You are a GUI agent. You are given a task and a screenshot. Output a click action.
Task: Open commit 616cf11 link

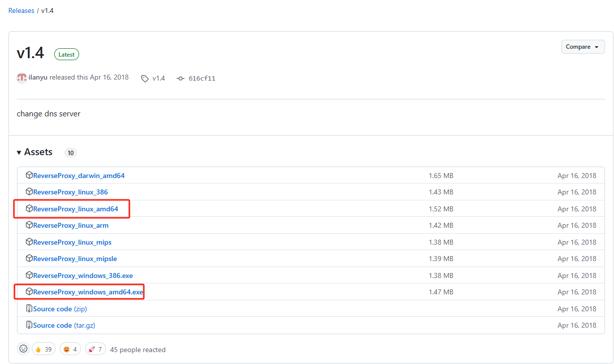coord(202,79)
